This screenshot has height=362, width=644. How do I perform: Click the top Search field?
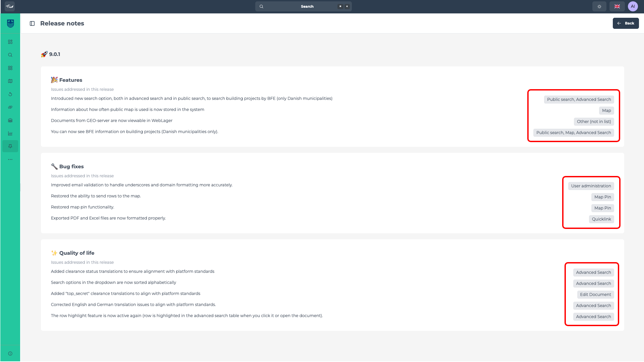(x=303, y=6)
